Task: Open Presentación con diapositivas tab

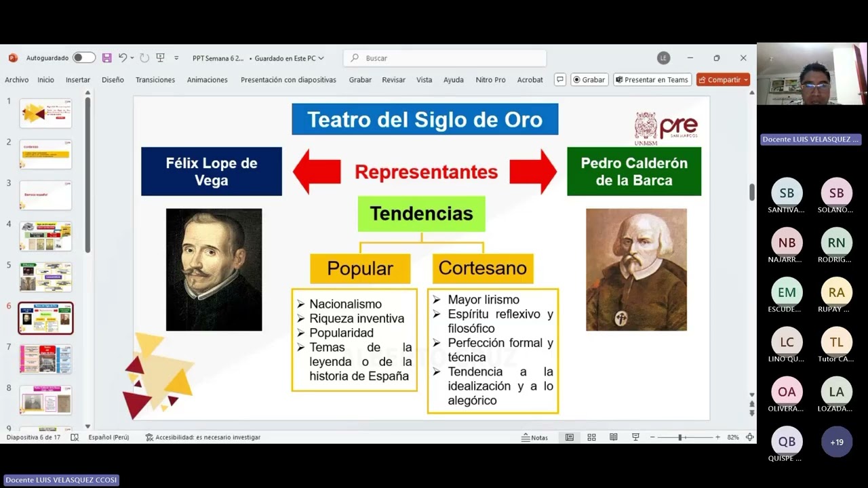Action: [x=288, y=80]
